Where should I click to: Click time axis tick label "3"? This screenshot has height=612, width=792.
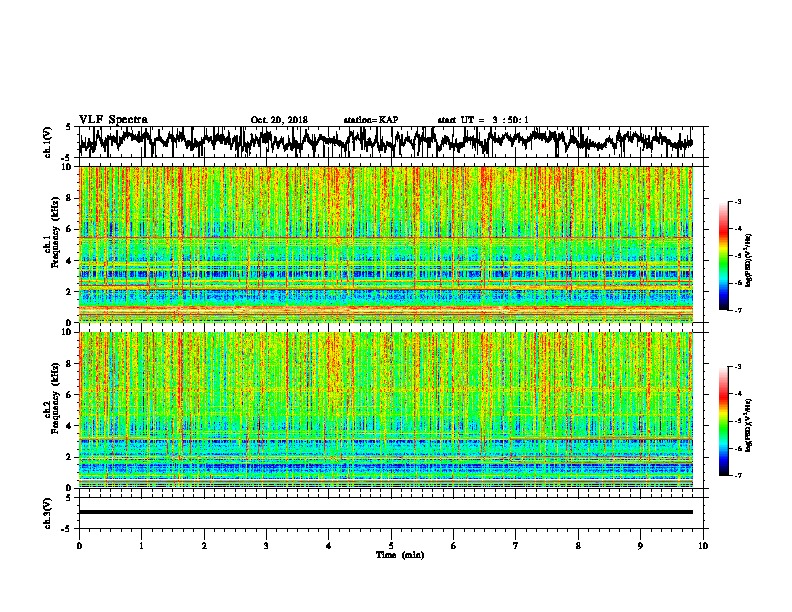[x=266, y=546]
